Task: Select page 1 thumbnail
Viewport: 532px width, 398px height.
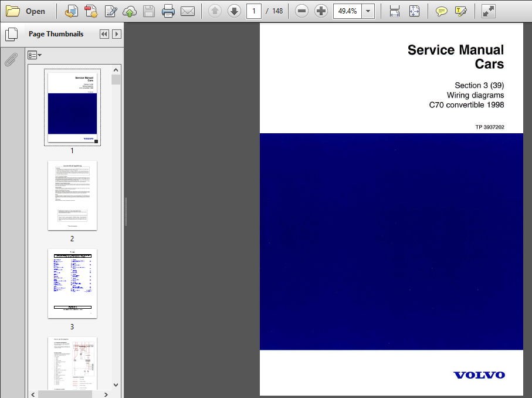Action: coord(72,107)
